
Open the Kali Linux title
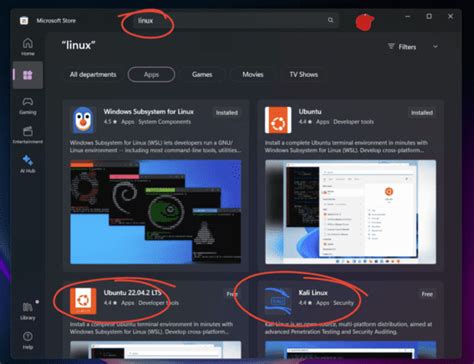point(313,293)
